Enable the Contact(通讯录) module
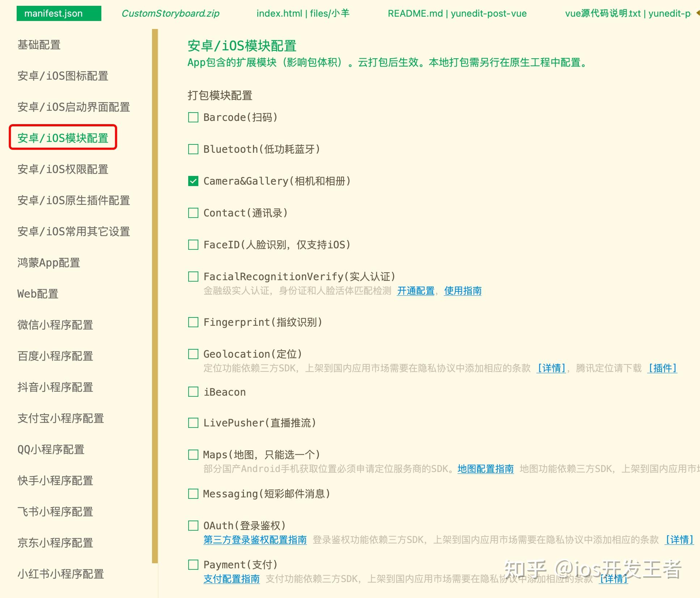The width and height of the screenshot is (700, 598). [193, 212]
